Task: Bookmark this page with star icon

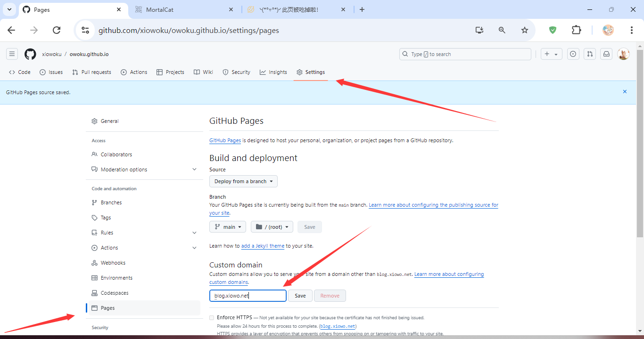Action: [x=525, y=30]
